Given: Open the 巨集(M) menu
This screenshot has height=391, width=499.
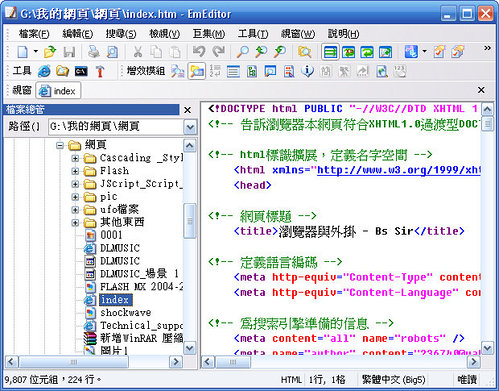Looking at the screenshot, I should [x=209, y=34].
